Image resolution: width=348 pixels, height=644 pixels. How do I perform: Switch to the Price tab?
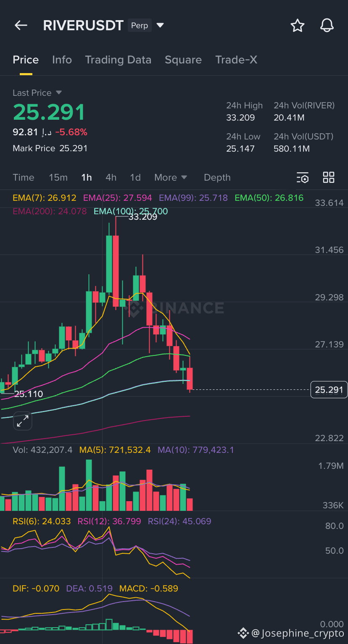click(x=26, y=60)
